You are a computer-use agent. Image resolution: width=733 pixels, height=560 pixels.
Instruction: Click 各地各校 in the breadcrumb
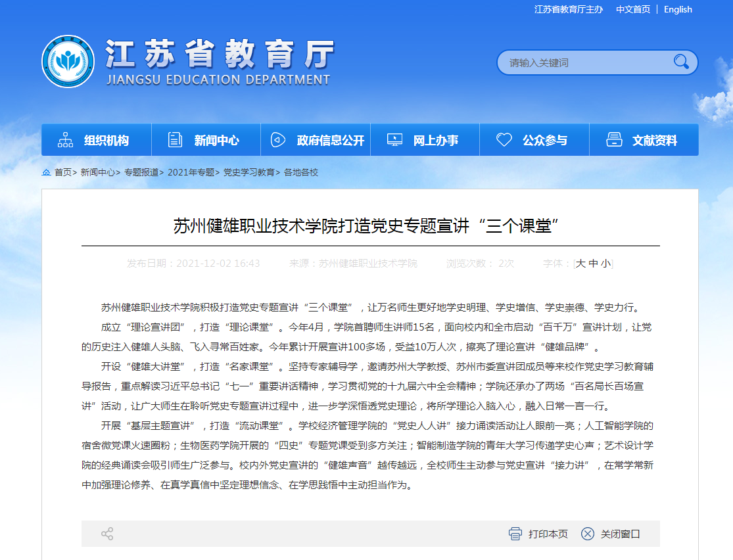300,172
